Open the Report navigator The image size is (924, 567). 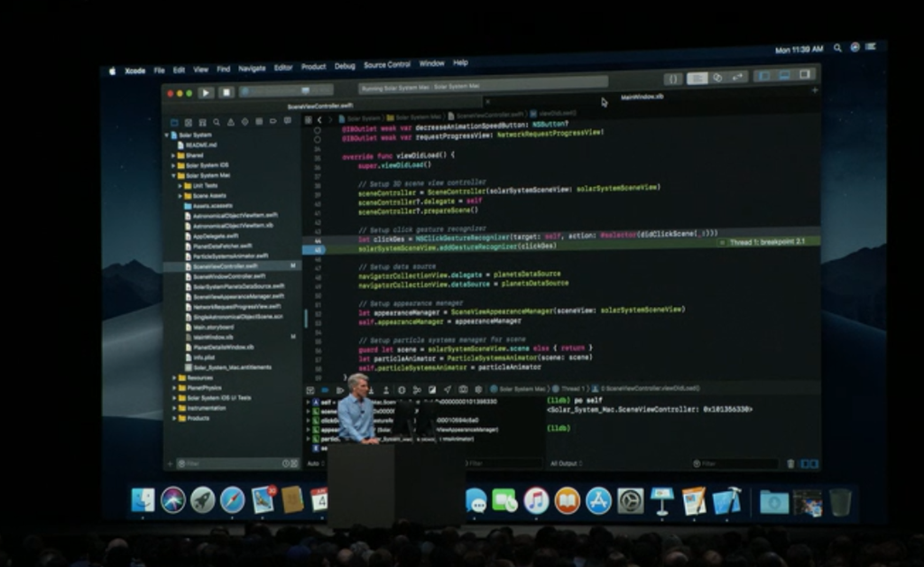288,121
